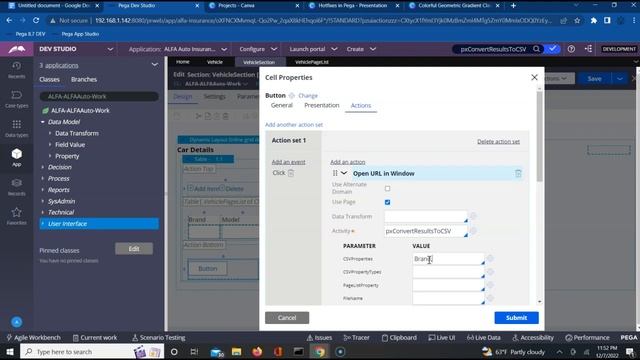Expand the Decision tree node

pos(43,167)
